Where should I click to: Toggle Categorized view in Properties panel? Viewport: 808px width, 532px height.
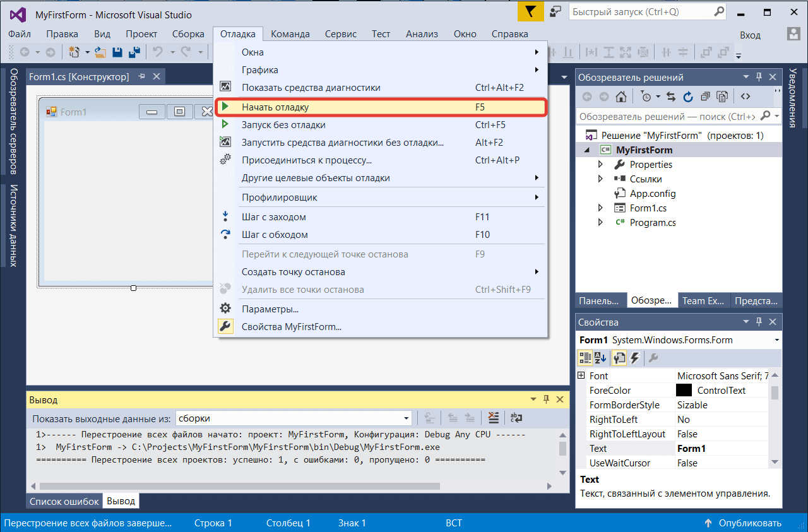[x=585, y=358]
